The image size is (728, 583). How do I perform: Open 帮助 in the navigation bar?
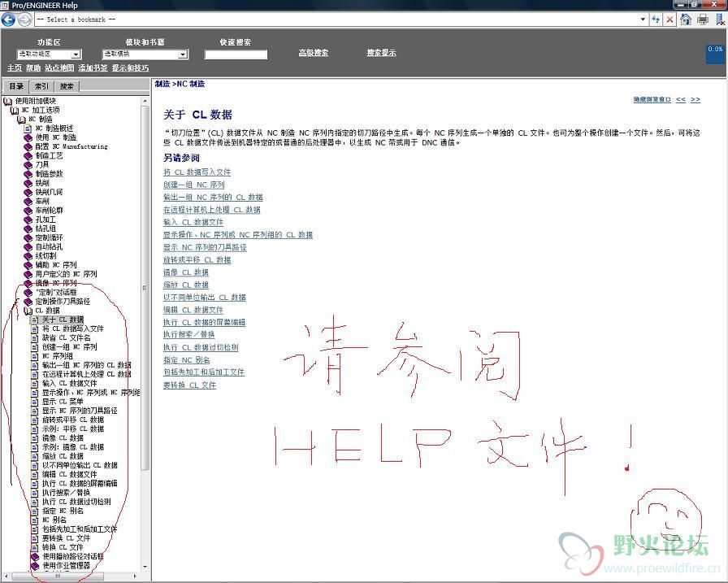[33, 67]
